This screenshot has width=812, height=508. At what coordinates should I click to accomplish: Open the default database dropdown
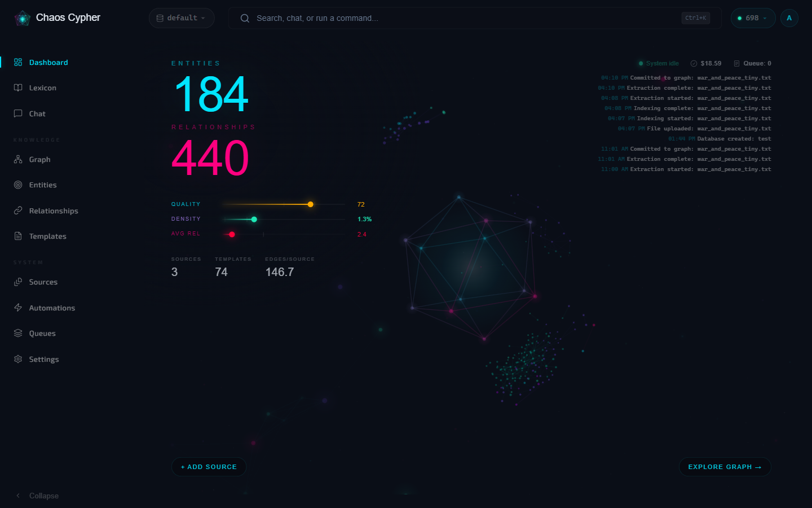tap(182, 18)
